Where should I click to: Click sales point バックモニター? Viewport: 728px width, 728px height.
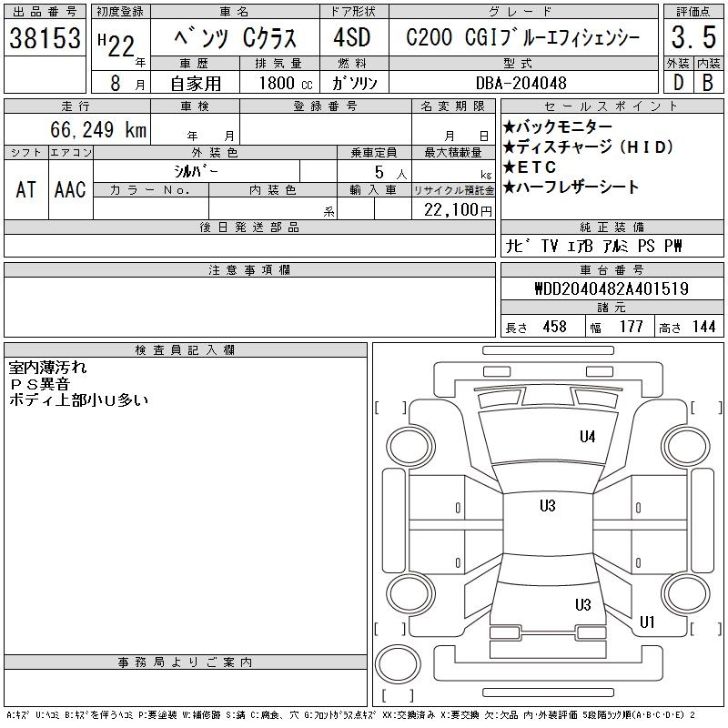[558, 126]
